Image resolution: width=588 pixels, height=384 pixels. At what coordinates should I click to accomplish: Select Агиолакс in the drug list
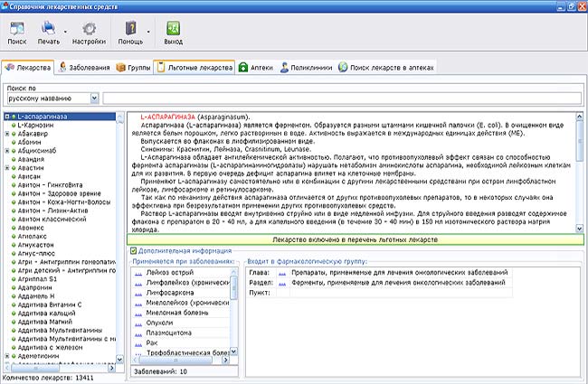click(x=33, y=237)
